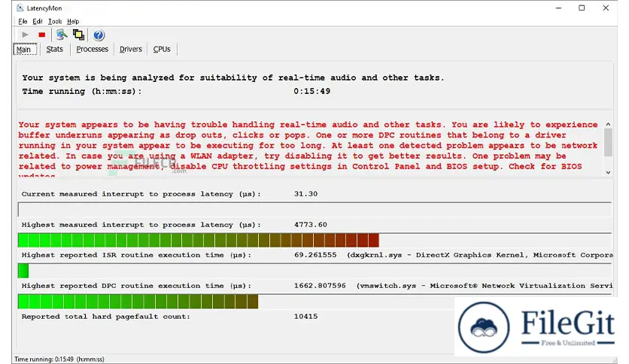Click the 'Highest reported DPC routine' label
The height and width of the screenshot is (364, 629).
136,287
